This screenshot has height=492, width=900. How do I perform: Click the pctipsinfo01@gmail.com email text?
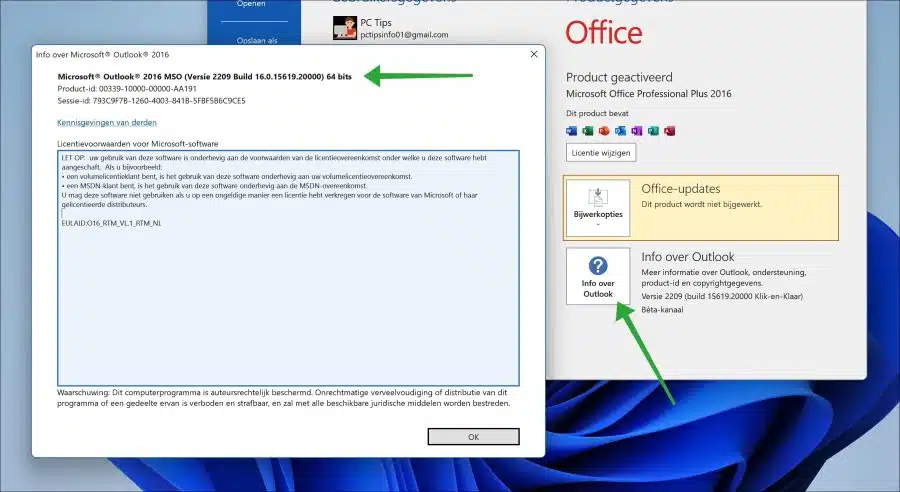point(404,34)
